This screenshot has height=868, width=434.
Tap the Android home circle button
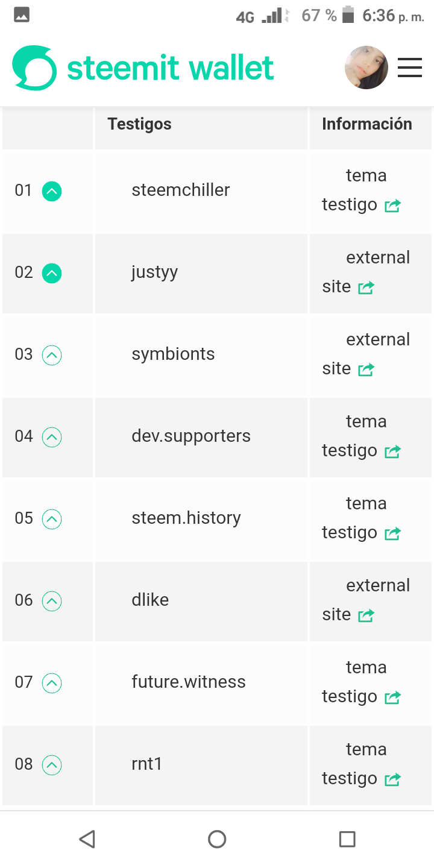click(217, 839)
